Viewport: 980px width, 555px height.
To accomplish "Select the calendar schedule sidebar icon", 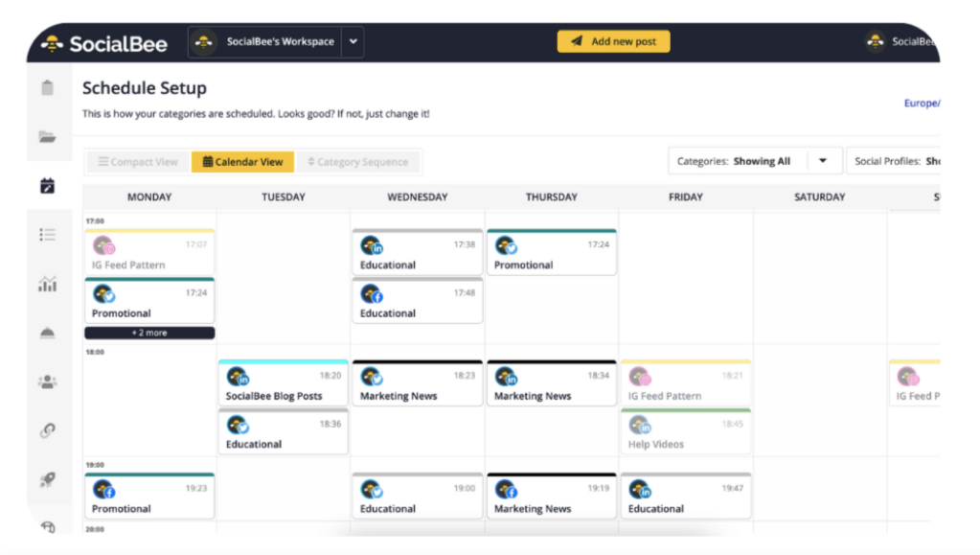I will [48, 186].
